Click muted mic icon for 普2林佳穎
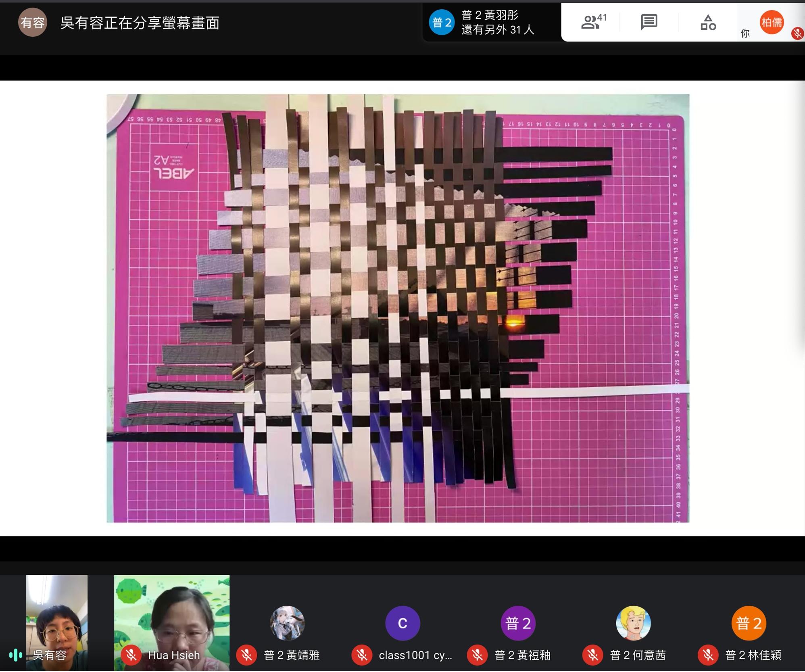 pyautogui.click(x=708, y=655)
